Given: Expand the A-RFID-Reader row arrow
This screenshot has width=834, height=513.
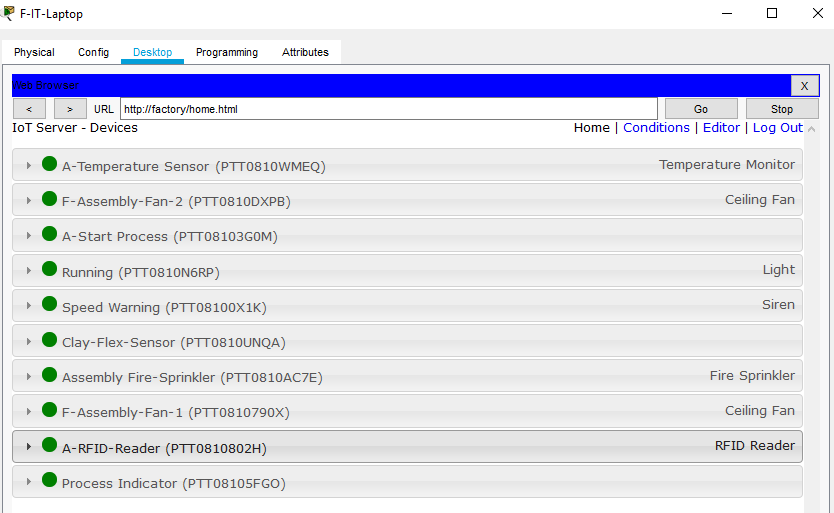Looking at the screenshot, I should (x=29, y=446).
